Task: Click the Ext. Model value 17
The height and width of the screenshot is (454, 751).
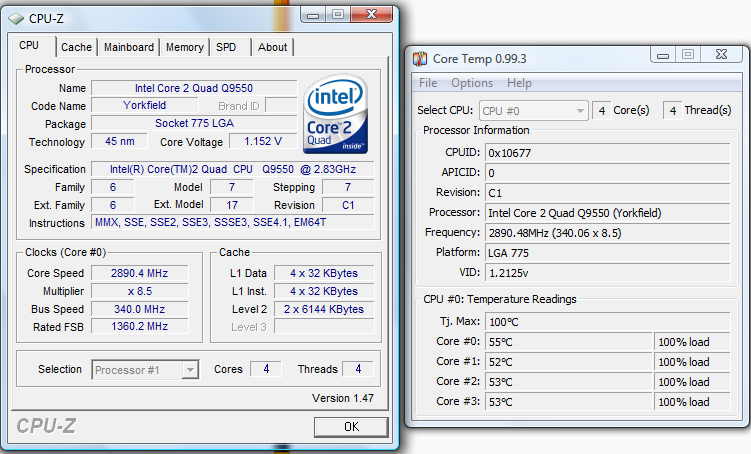Action: (x=232, y=205)
